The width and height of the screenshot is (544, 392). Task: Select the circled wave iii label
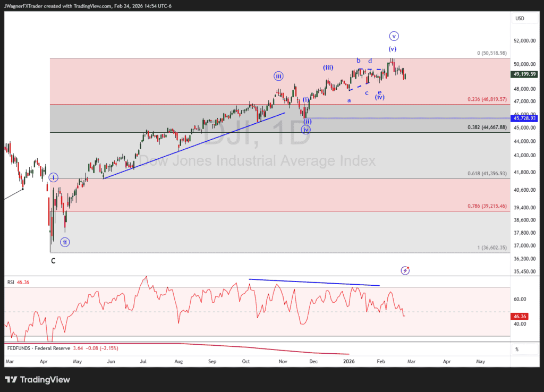[x=278, y=76]
